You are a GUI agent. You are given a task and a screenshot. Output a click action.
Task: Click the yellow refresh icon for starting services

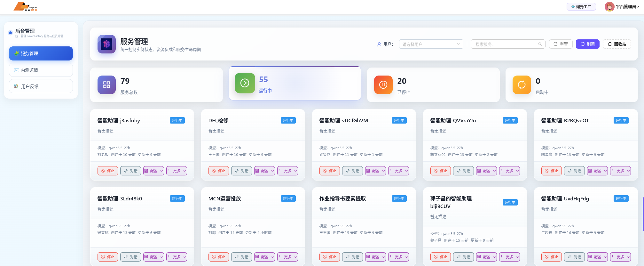tap(522, 85)
